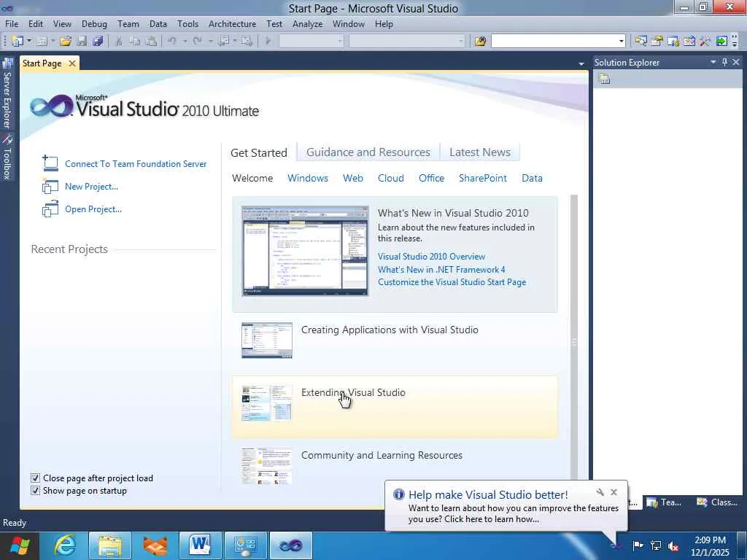This screenshot has height=560, width=747.
Task: Click the Undo arrow icon
Action: click(172, 41)
